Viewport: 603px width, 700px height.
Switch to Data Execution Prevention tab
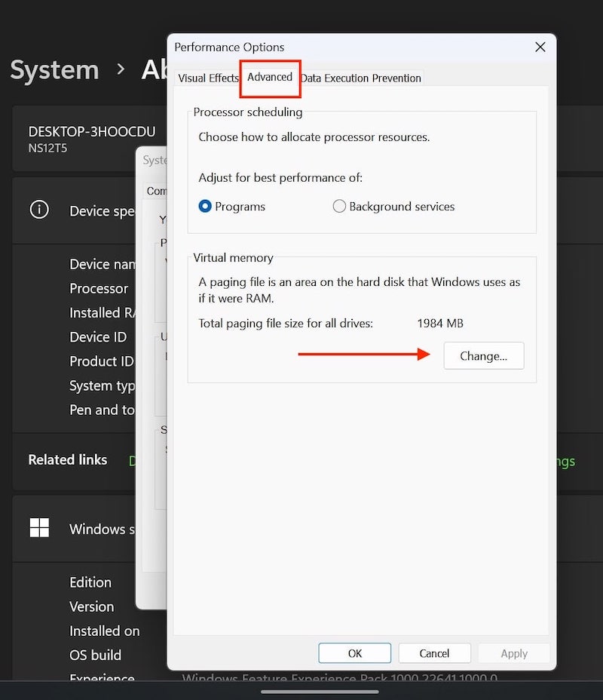pos(360,78)
